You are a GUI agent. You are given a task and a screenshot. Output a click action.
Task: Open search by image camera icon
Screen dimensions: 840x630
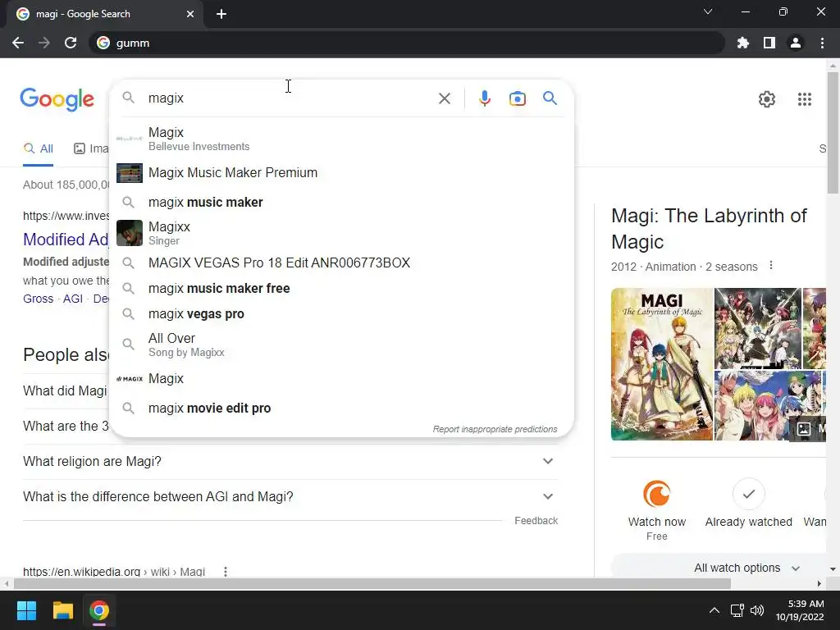517,98
